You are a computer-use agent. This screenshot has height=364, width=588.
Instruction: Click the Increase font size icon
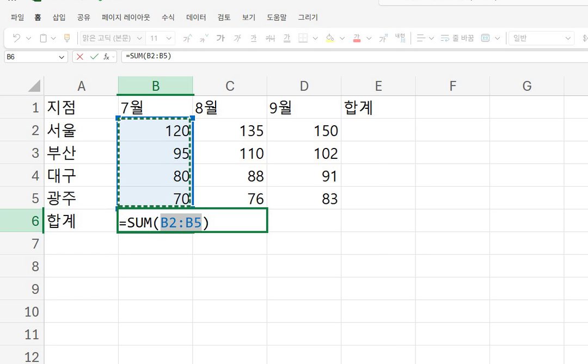click(187, 38)
